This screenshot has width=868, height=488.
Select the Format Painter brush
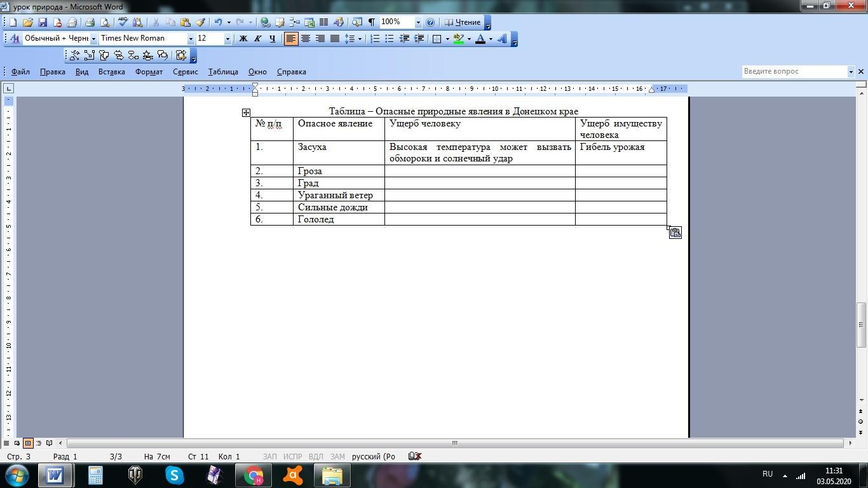click(x=200, y=22)
